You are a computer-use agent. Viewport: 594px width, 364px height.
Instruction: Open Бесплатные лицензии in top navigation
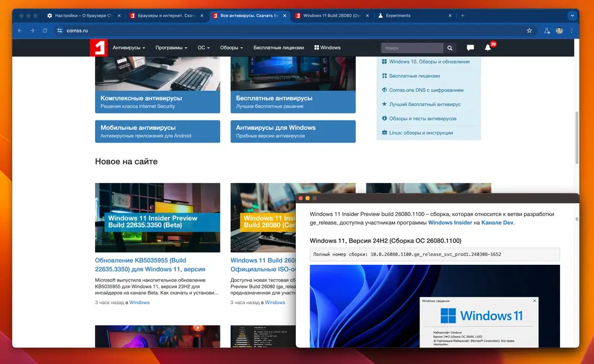click(279, 48)
